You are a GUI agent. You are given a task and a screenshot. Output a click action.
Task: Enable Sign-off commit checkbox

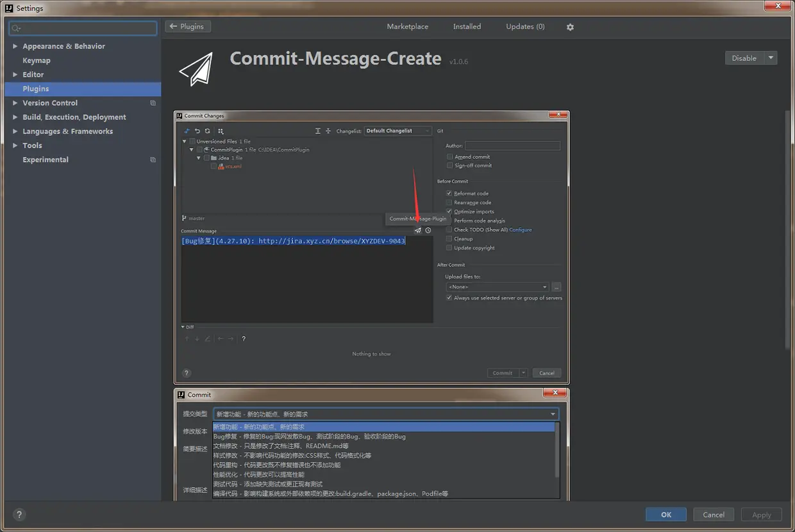[x=449, y=165]
